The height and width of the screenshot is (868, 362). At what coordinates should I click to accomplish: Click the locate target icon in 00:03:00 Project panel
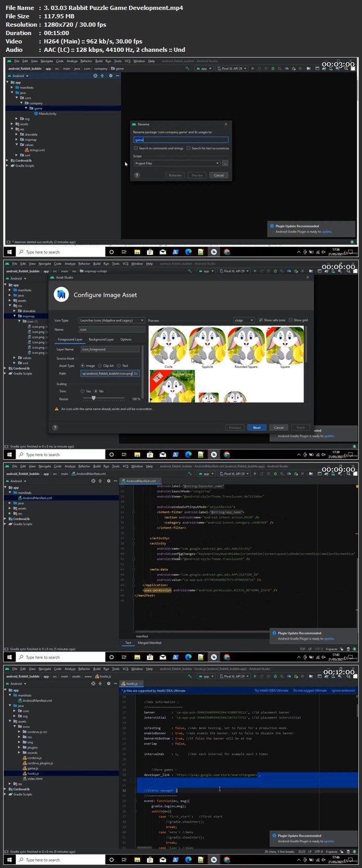(x=95, y=75)
